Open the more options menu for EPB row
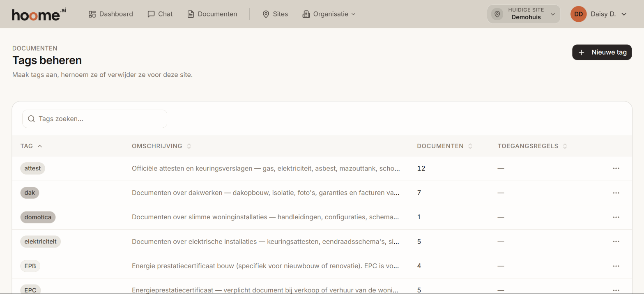 coord(616,266)
